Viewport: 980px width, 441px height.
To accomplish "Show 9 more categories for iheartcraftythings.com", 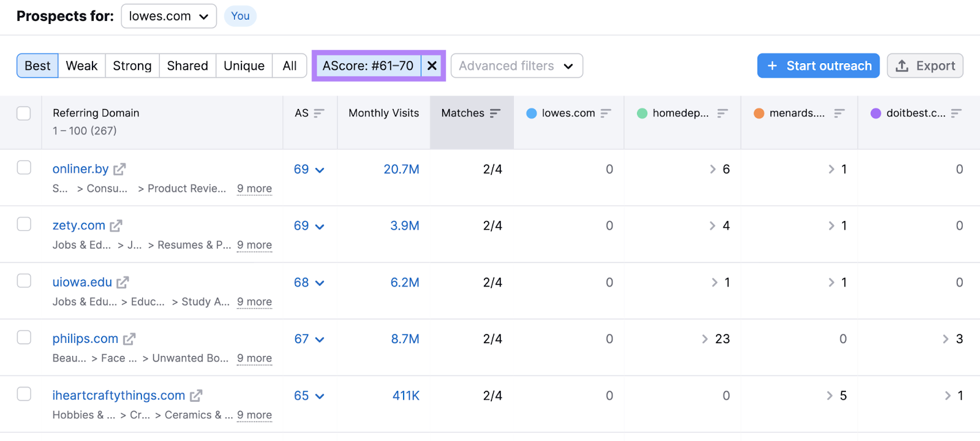I will [x=254, y=415].
